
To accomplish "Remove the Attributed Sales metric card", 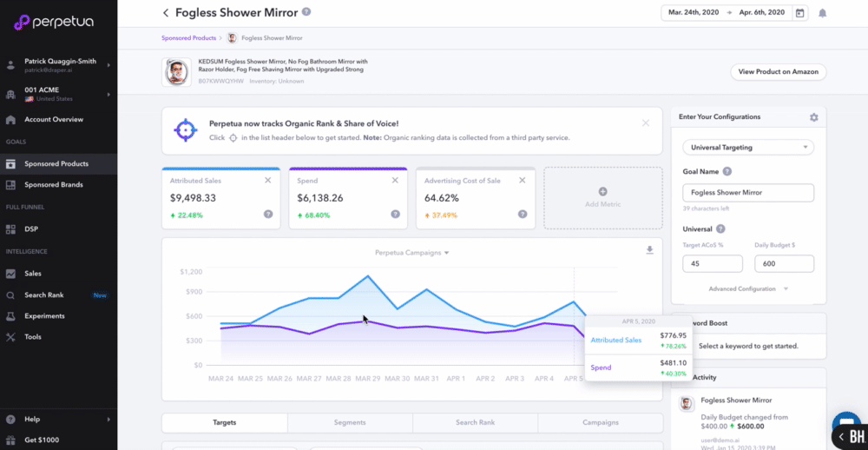I will pyautogui.click(x=268, y=180).
